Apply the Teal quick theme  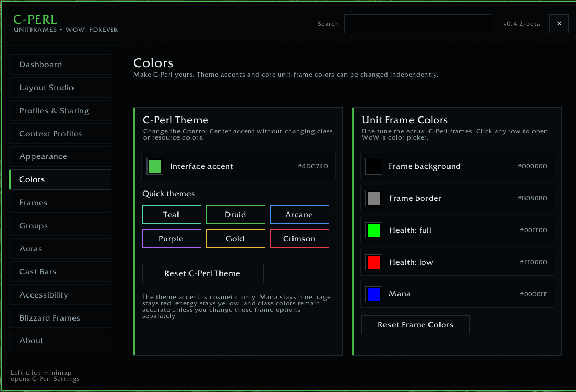172,214
